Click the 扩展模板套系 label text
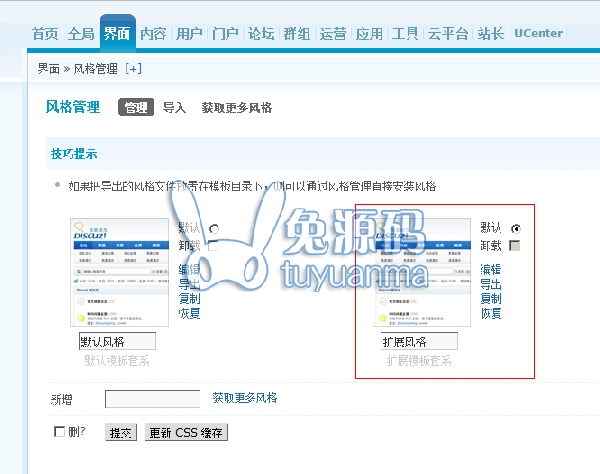The height and width of the screenshot is (474, 600). [x=419, y=361]
